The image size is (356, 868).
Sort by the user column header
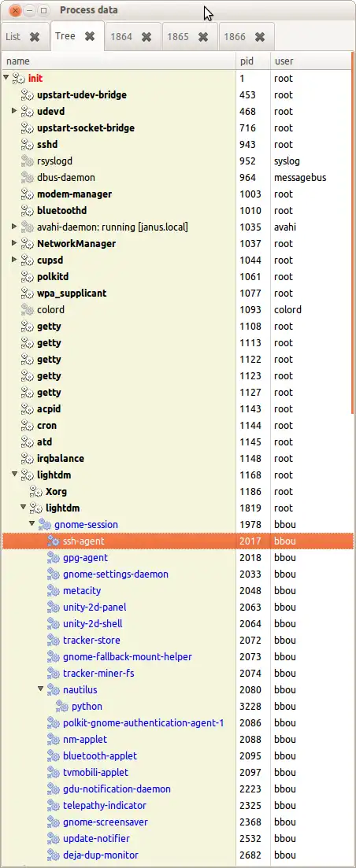310,61
